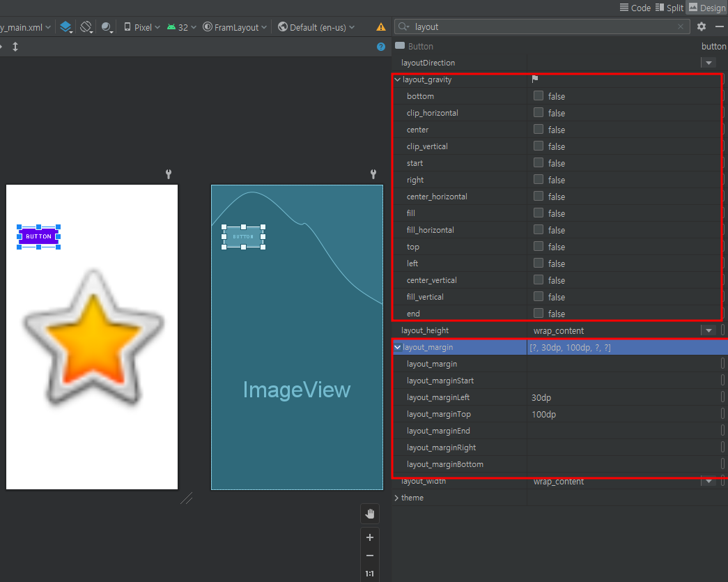This screenshot has height=582, width=728.
Task: Click the center_vertical checkbox
Action: 538,279
